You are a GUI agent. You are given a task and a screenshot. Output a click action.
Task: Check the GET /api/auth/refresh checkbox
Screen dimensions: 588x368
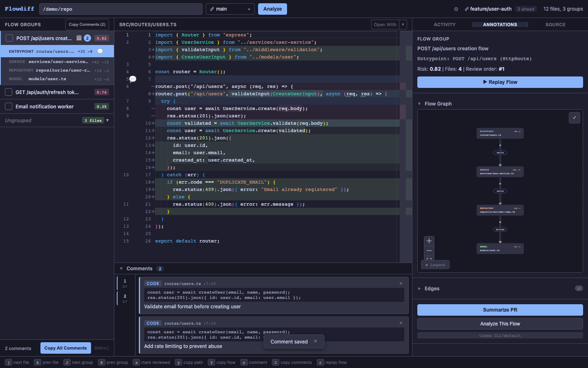click(9, 92)
